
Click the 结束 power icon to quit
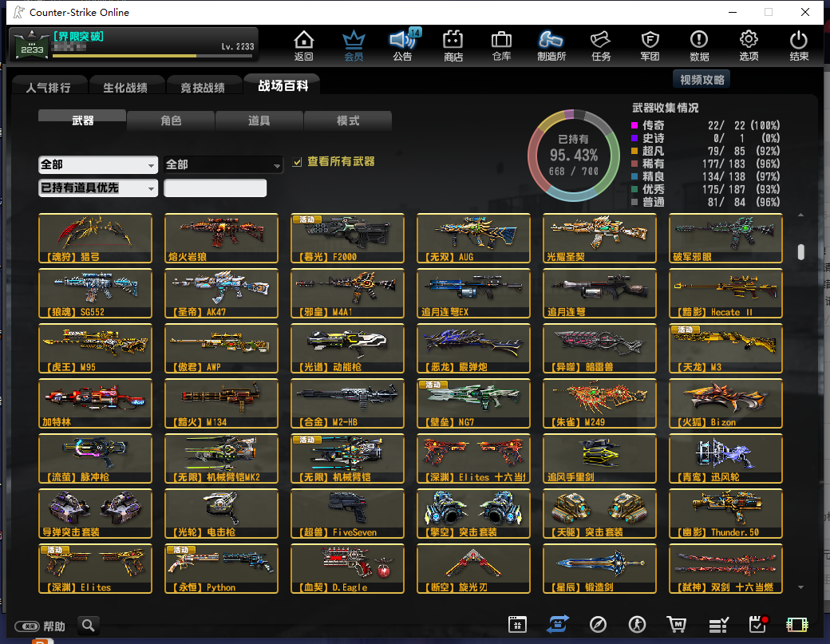point(799,45)
